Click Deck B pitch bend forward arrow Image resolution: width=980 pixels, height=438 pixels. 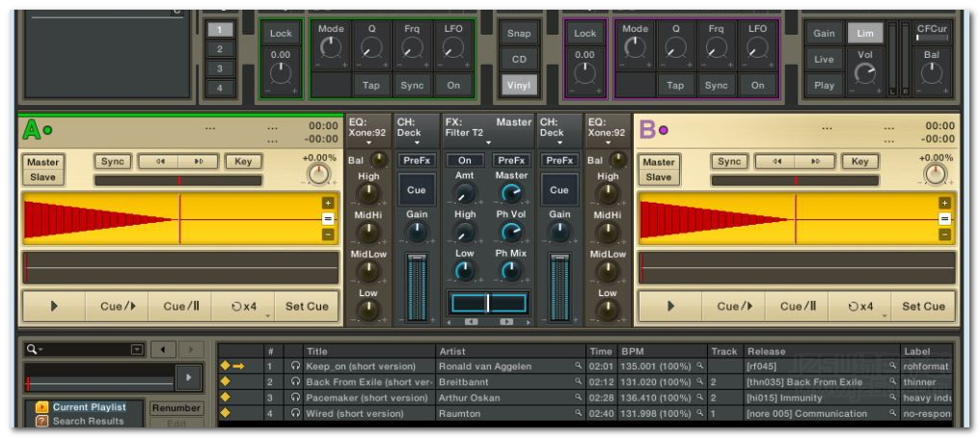815,161
